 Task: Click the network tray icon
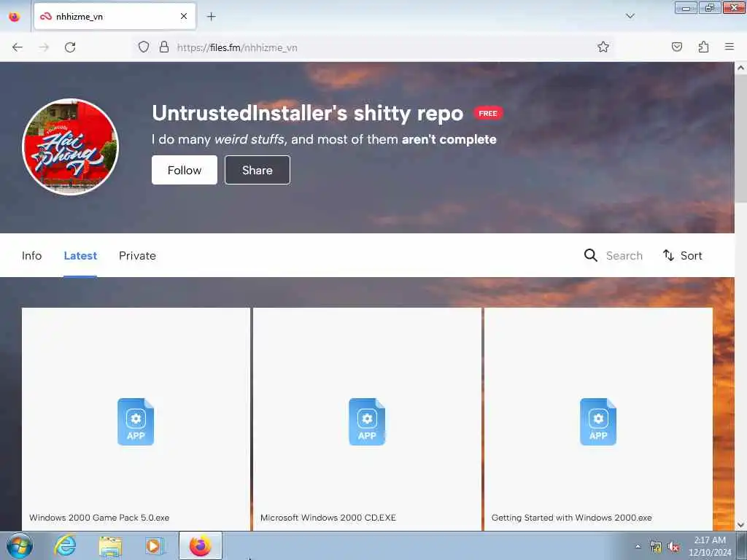[x=656, y=547]
